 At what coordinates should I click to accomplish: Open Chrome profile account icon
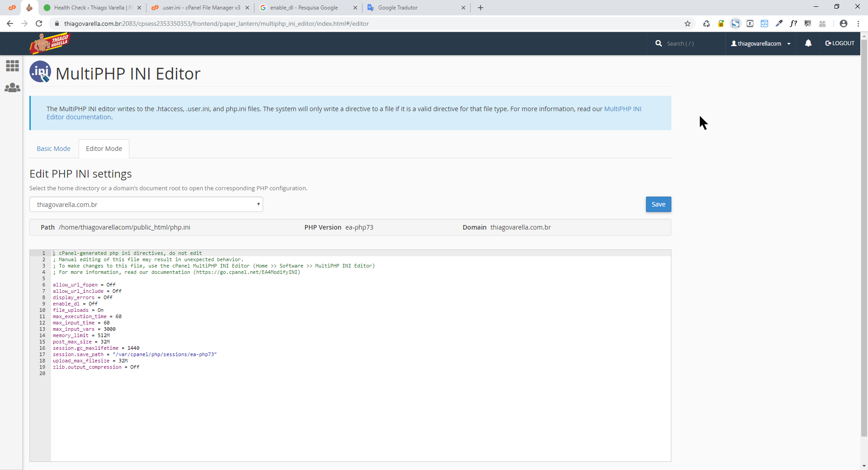click(x=843, y=23)
